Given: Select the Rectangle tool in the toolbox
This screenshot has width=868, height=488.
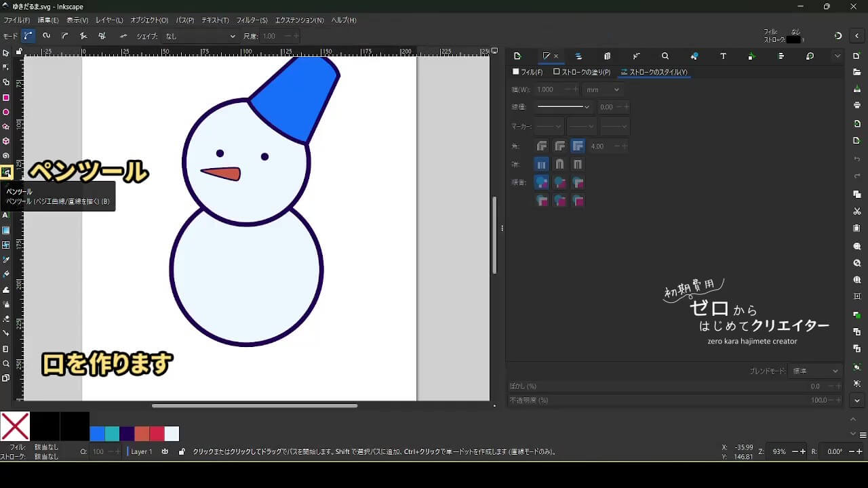Looking at the screenshot, I should pyautogui.click(x=6, y=98).
